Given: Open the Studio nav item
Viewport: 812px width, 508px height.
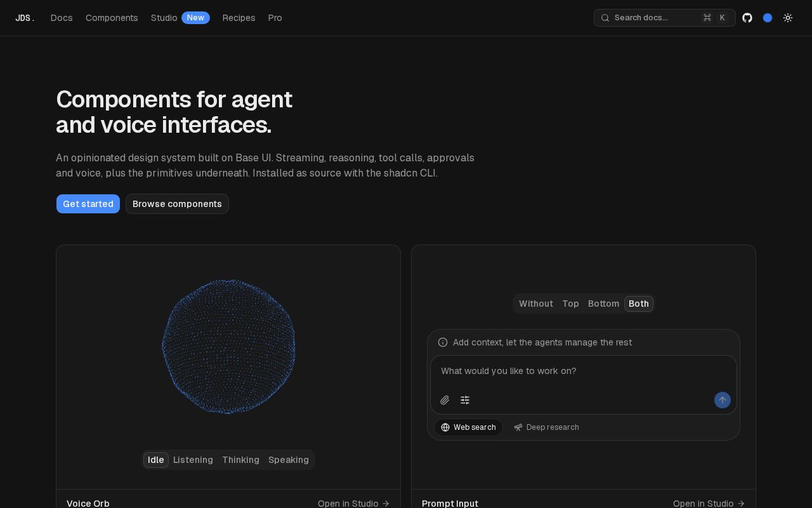Looking at the screenshot, I should pos(164,18).
